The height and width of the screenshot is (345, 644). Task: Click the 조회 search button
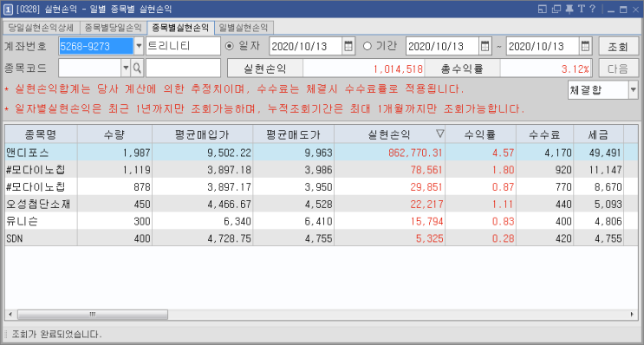pyautogui.click(x=618, y=46)
